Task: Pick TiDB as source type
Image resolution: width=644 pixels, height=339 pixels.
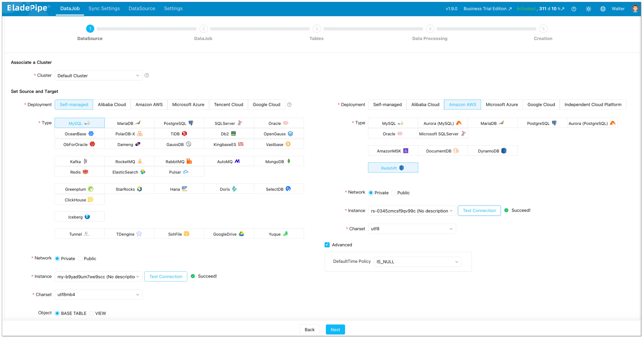Action: pyautogui.click(x=179, y=133)
